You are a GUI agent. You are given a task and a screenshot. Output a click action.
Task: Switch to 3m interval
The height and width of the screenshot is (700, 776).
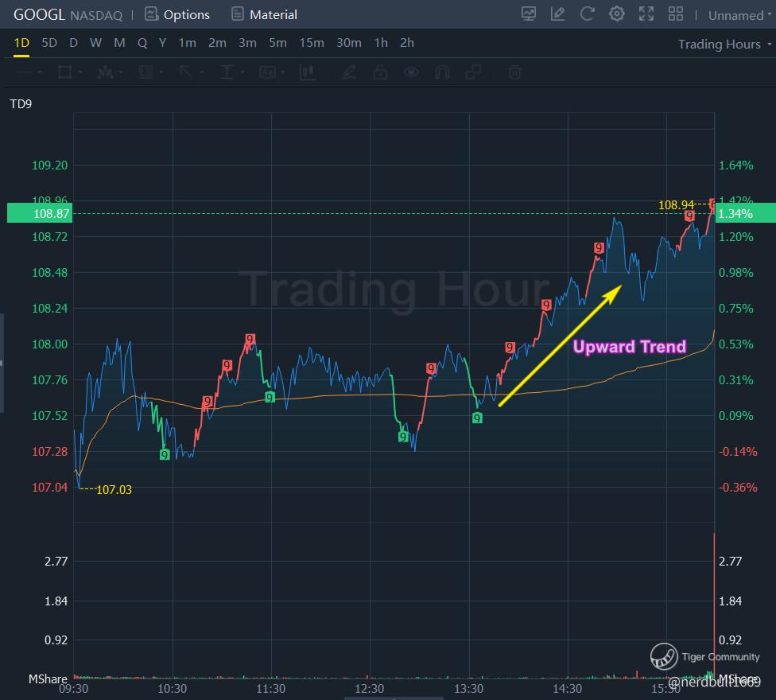click(x=247, y=43)
